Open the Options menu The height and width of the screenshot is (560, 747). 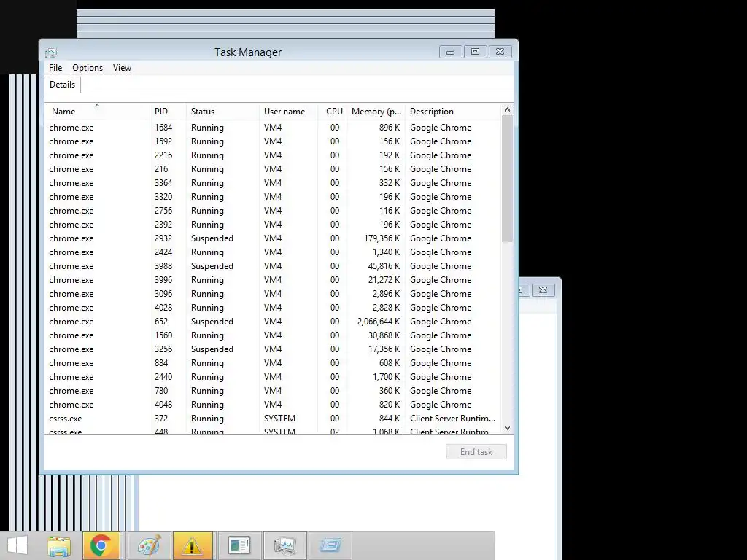click(x=88, y=68)
